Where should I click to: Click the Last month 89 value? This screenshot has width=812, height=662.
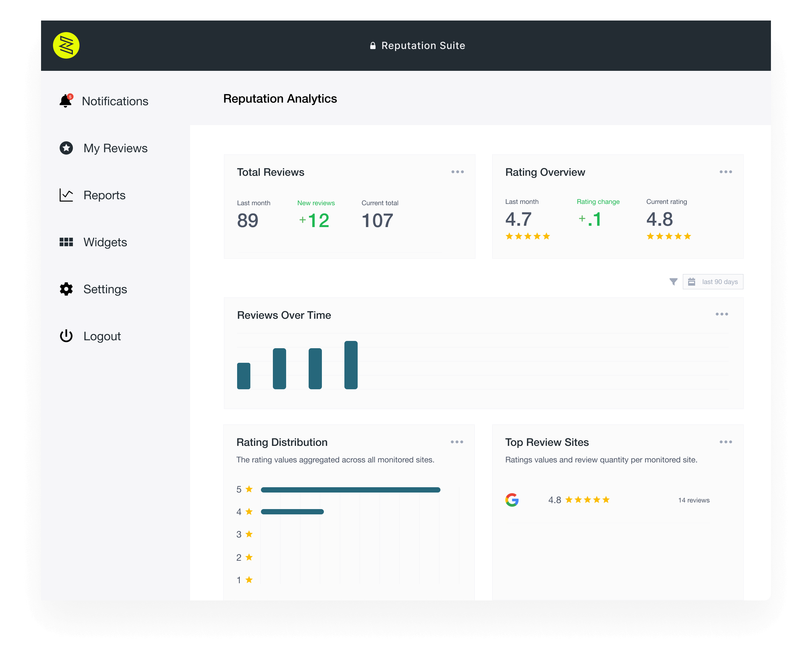click(x=248, y=220)
